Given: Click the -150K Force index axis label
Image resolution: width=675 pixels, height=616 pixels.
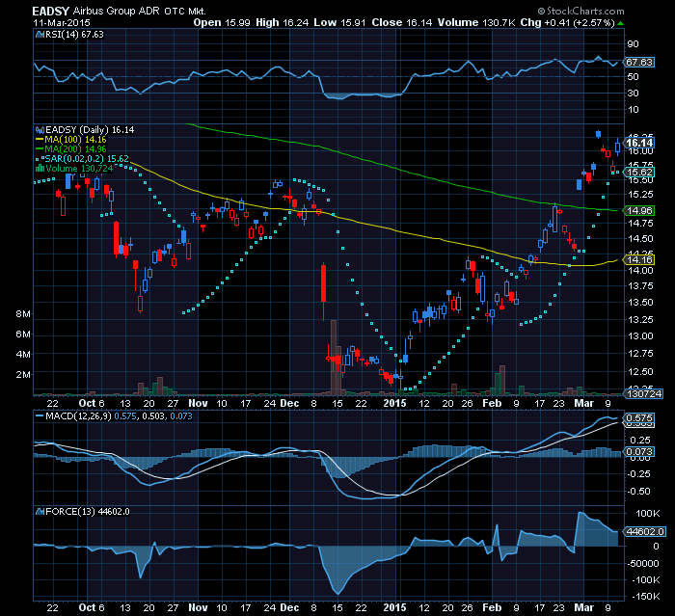Looking at the screenshot, I should tap(646, 596).
